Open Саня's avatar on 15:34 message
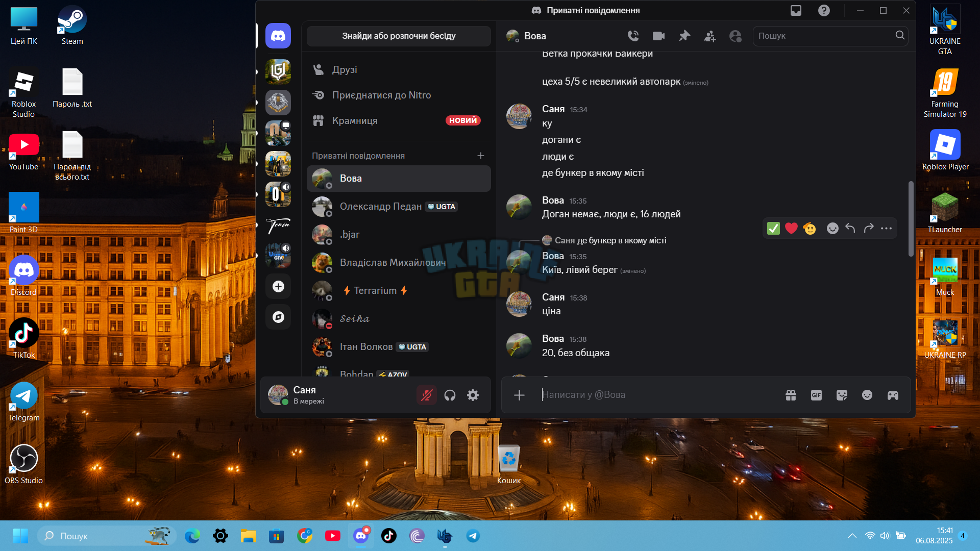This screenshot has height=551, width=980. point(519,117)
